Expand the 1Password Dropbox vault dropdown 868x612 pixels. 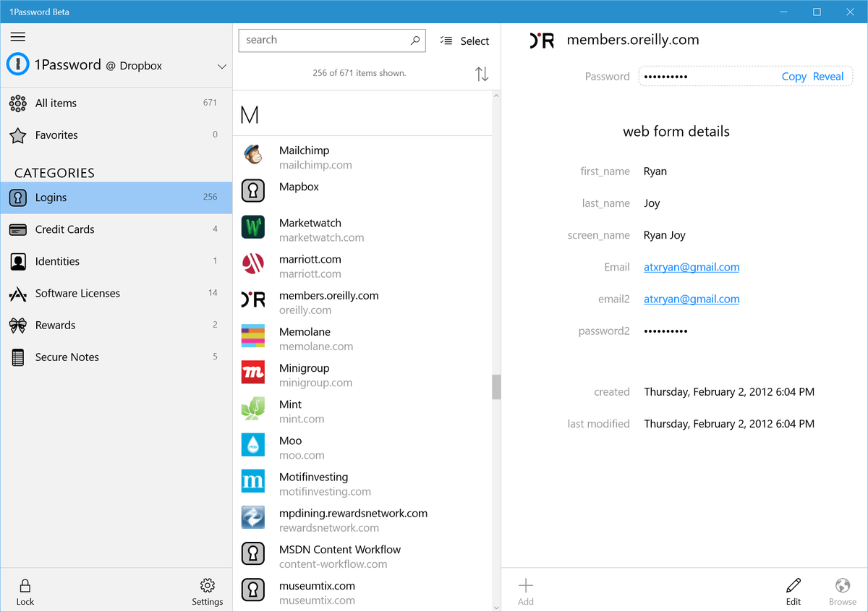coord(222,67)
